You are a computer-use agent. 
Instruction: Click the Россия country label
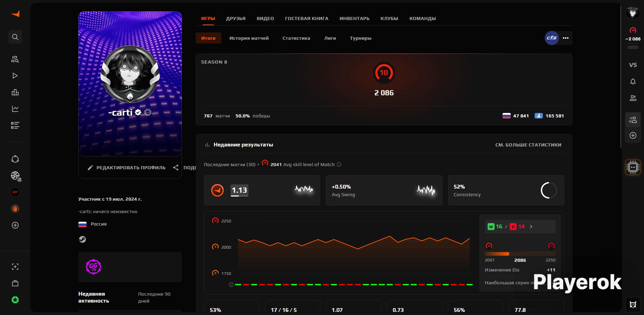pyautogui.click(x=98, y=224)
